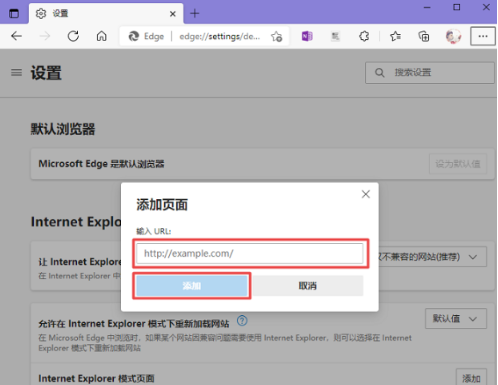Click the 添加 button in dialog
Viewport: 498px width, 385px height.
pos(192,286)
